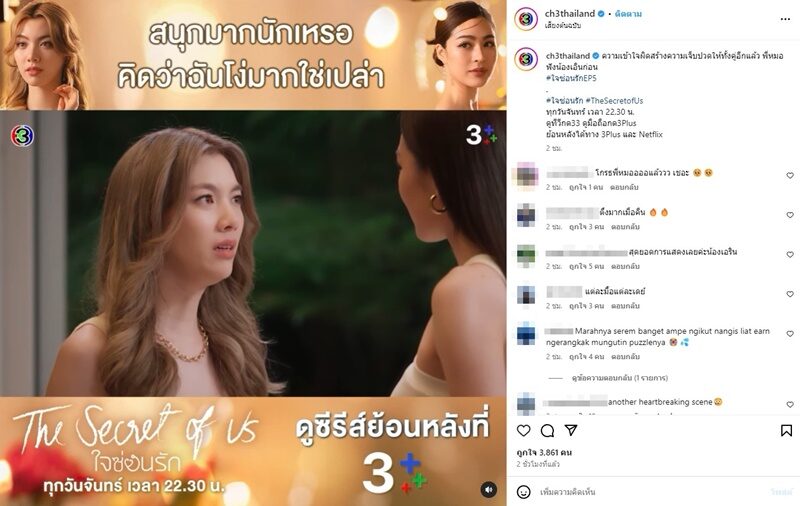The image size is (800, 506).
Task: Open the three-dot more options menu
Action: (785, 19)
